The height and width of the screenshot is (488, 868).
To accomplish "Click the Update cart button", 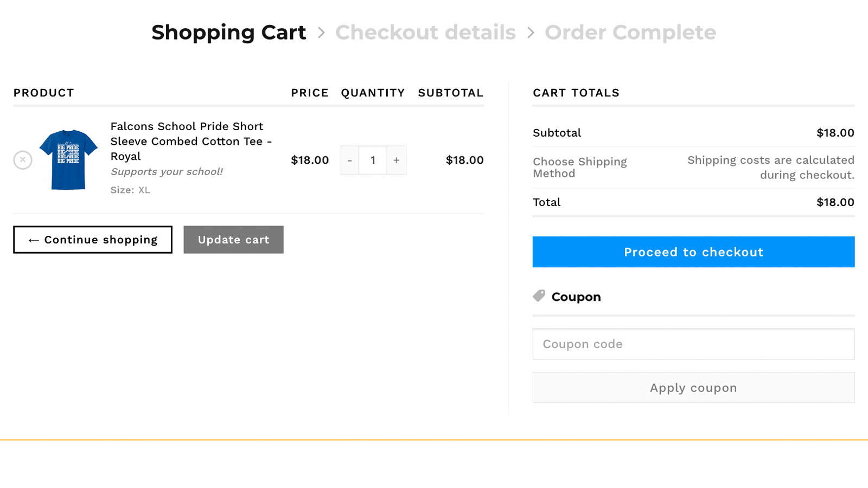I will point(233,240).
